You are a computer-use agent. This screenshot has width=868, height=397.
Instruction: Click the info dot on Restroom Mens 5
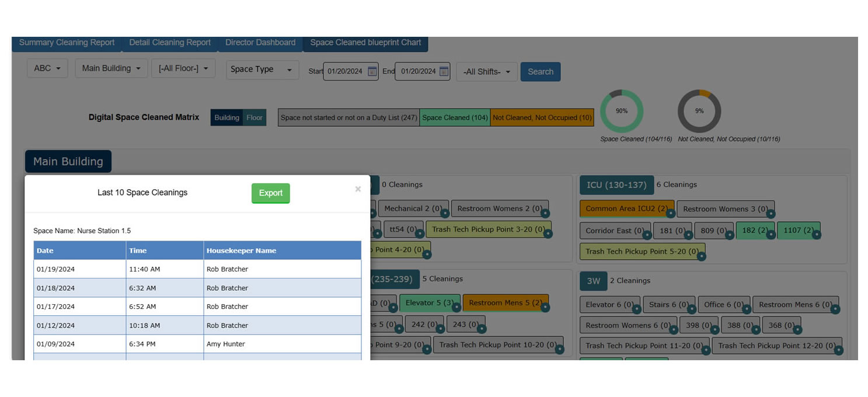pos(545,308)
